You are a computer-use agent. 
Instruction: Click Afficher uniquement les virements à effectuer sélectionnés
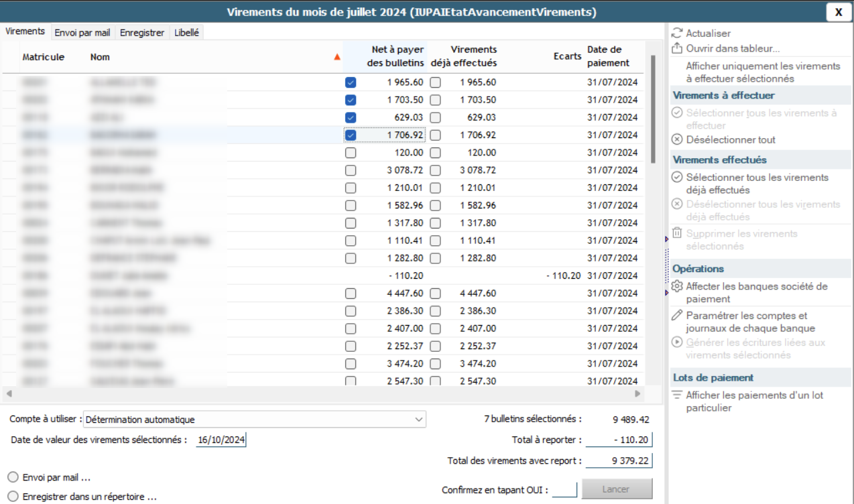click(762, 72)
